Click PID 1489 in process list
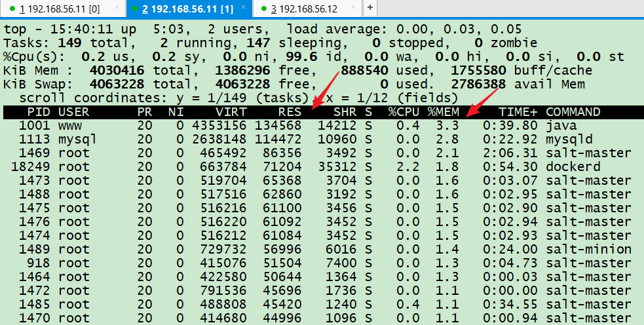The height and width of the screenshot is (325, 644). click(35, 249)
